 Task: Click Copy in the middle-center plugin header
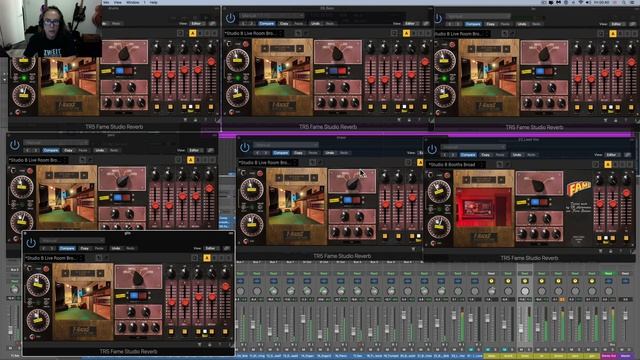coord(298,153)
